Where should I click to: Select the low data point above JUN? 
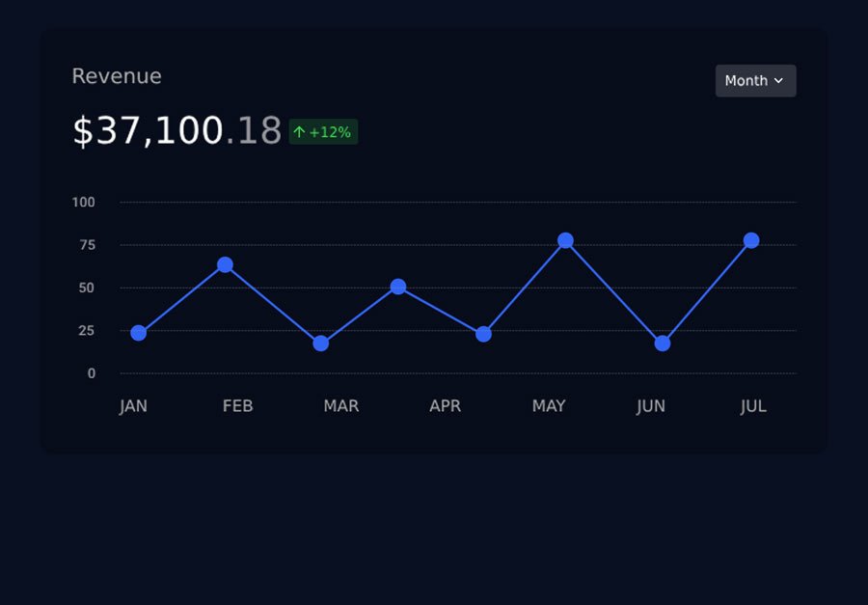click(x=663, y=344)
